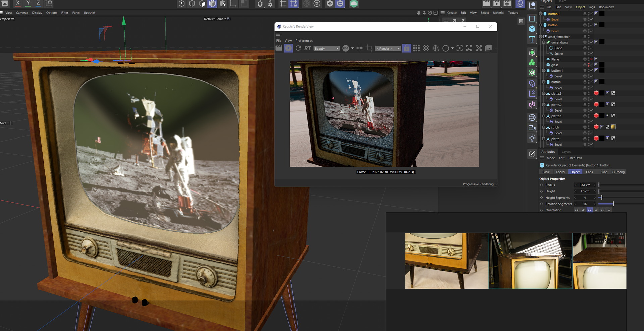Collapse the asset_fernseher tree node
This screenshot has height=331, width=644.
(x=541, y=37)
